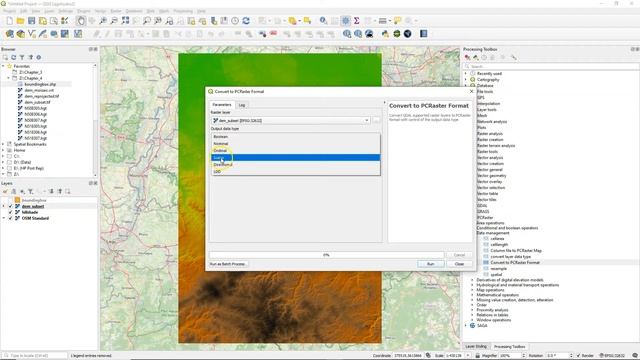The height and width of the screenshot is (360, 640).
Task: Click the Processing Toolbox gear icon
Action: [346, 21]
